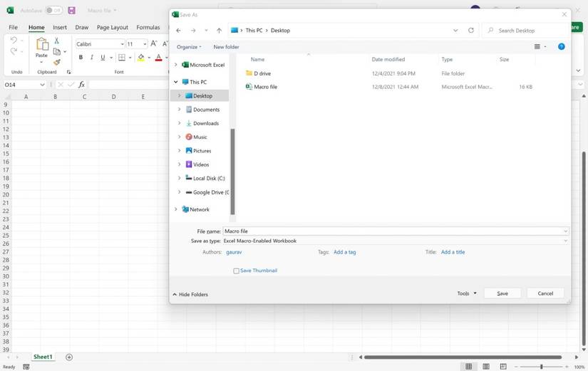
Task: Select the Format Painter brush icon
Action: click(57, 63)
